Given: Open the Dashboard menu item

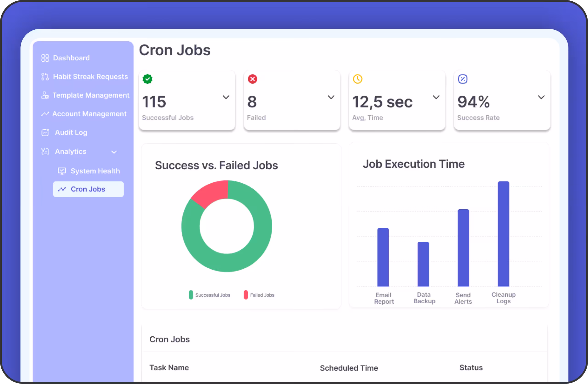Looking at the screenshot, I should pos(71,58).
